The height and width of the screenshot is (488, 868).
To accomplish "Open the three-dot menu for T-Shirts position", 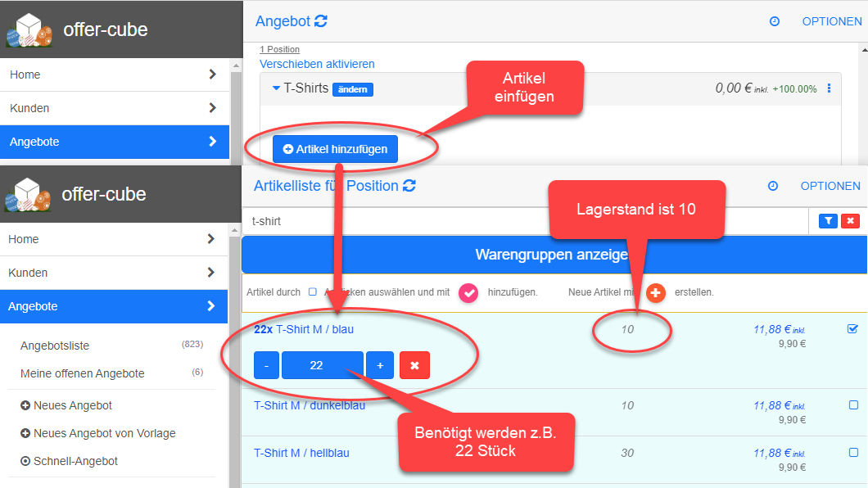I will coord(829,88).
